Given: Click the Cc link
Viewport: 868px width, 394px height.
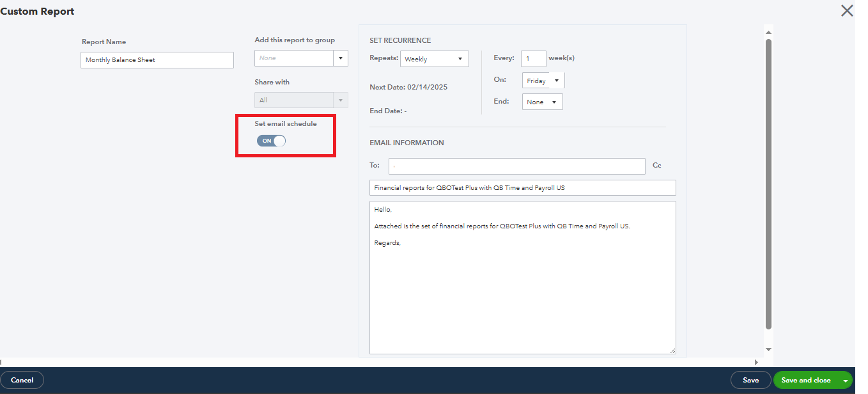Looking at the screenshot, I should point(657,166).
